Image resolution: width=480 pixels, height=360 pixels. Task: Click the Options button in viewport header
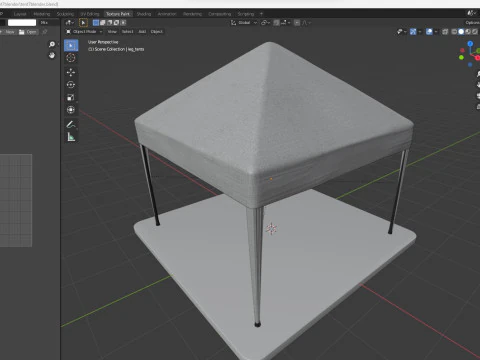[x=472, y=23]
